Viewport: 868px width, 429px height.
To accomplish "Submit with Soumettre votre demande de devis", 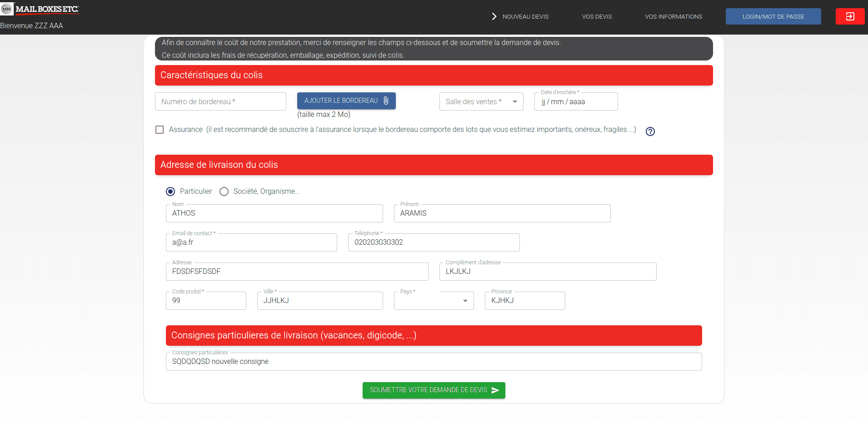I will pyautogui.click(x=429, y=390).
